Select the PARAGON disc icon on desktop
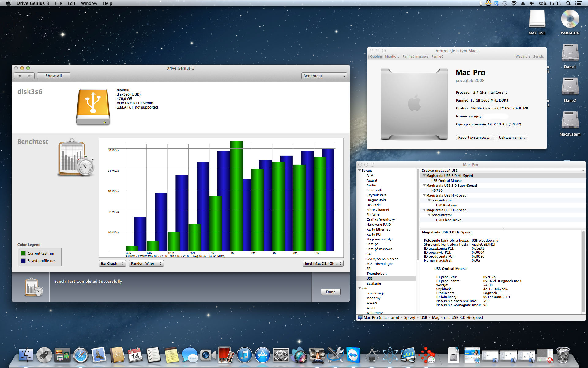This screenshot has height=368, width=588. coord(570,22)
